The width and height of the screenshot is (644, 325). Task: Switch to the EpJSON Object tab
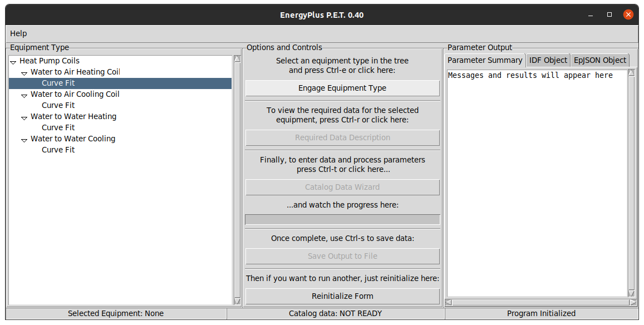coord(599,60)
